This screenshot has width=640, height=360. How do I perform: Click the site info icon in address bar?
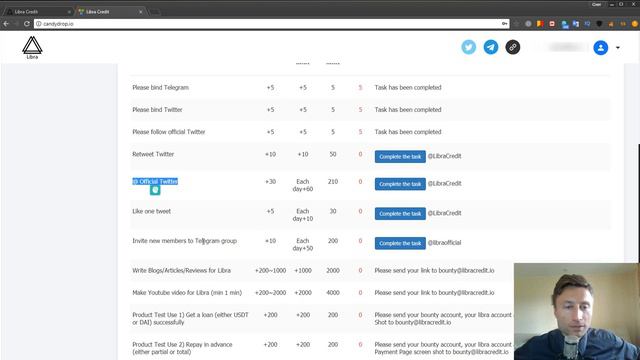click(x=39, y=24)
